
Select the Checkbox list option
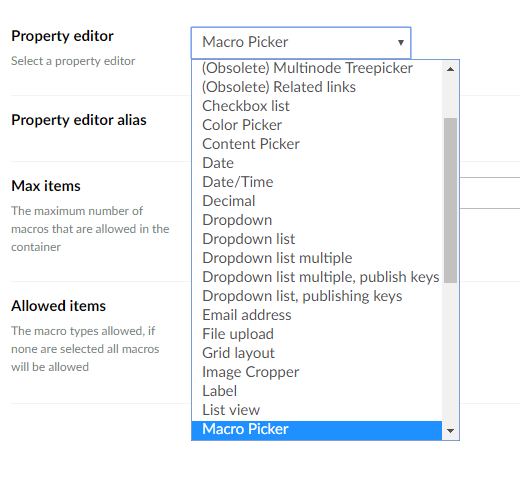317,106
